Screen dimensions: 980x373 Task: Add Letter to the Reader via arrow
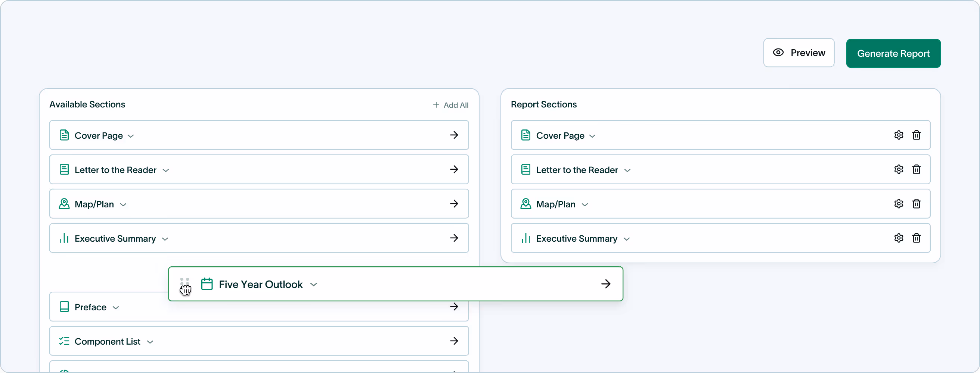coord(454,169)
